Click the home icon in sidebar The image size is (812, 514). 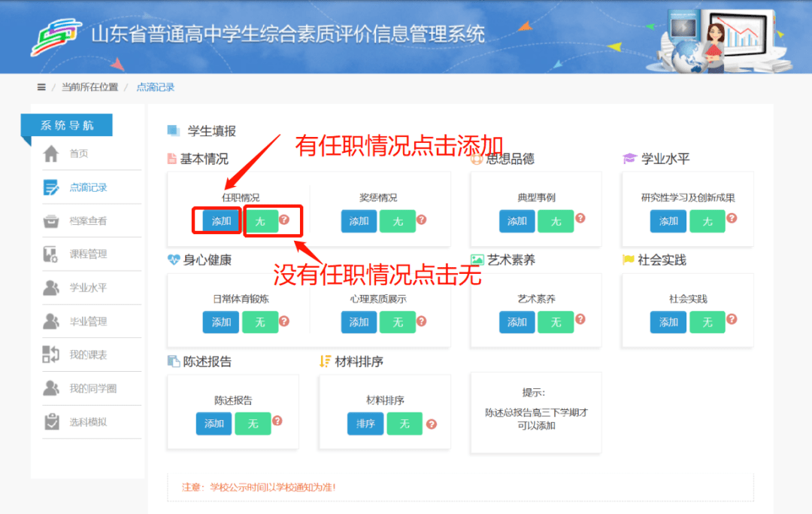click(51, 154)
